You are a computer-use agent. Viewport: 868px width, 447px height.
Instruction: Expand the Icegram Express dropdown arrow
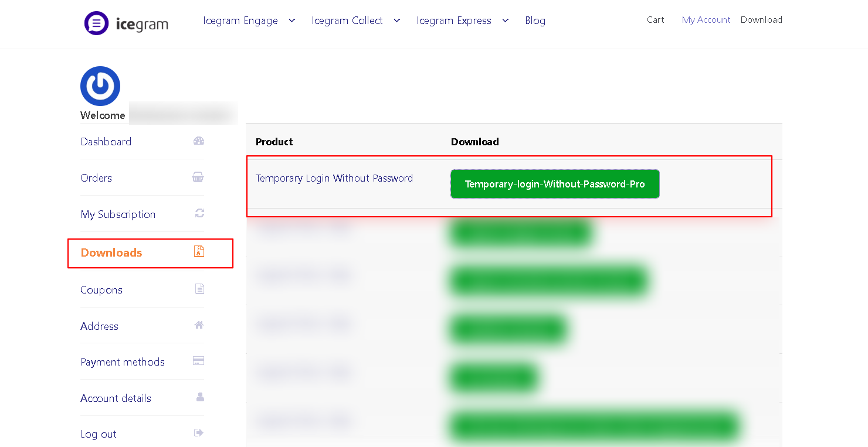pyautogui.click(x=506, y=21)
